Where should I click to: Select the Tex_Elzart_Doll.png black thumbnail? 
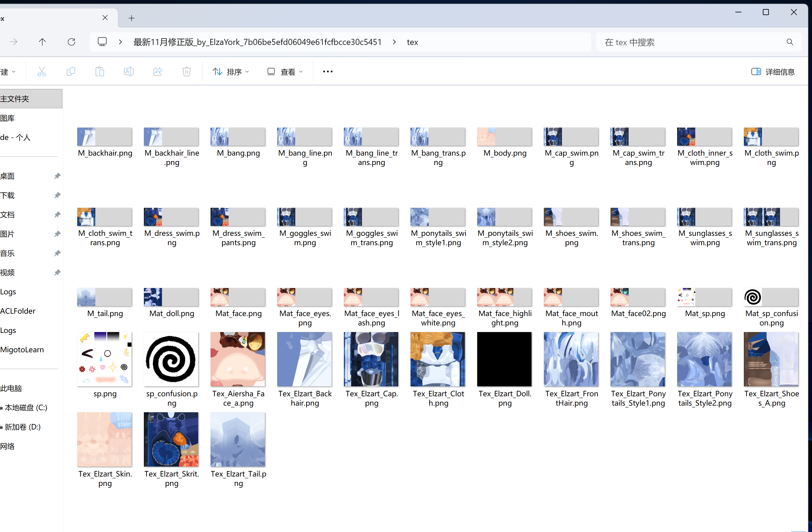click(x=504, y=359)
